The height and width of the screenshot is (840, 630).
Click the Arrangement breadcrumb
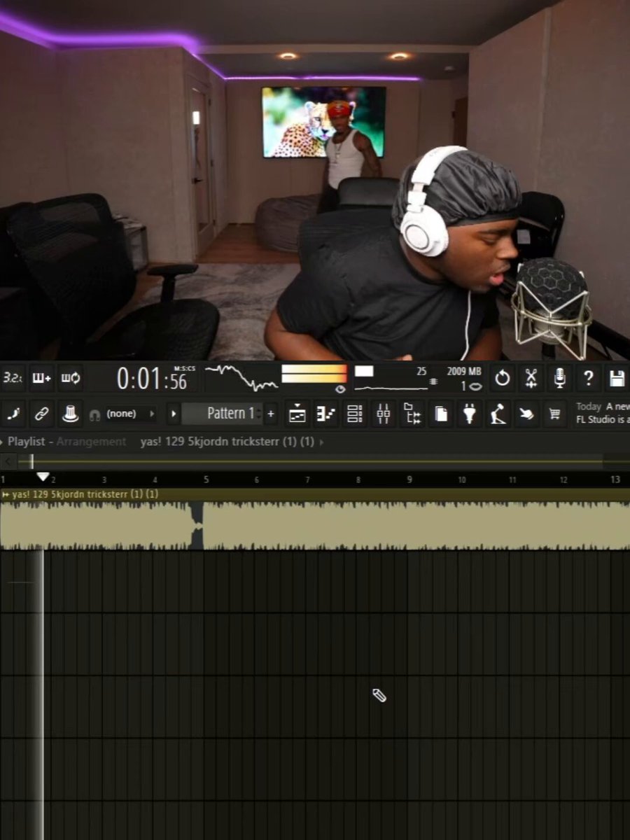[91, 442]
